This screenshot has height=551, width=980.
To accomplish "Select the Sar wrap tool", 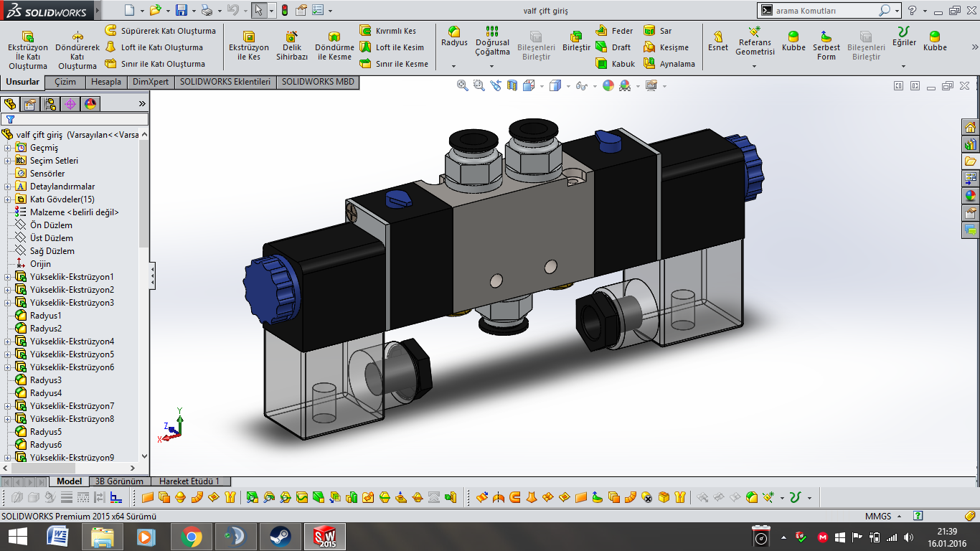I will 658,31.
